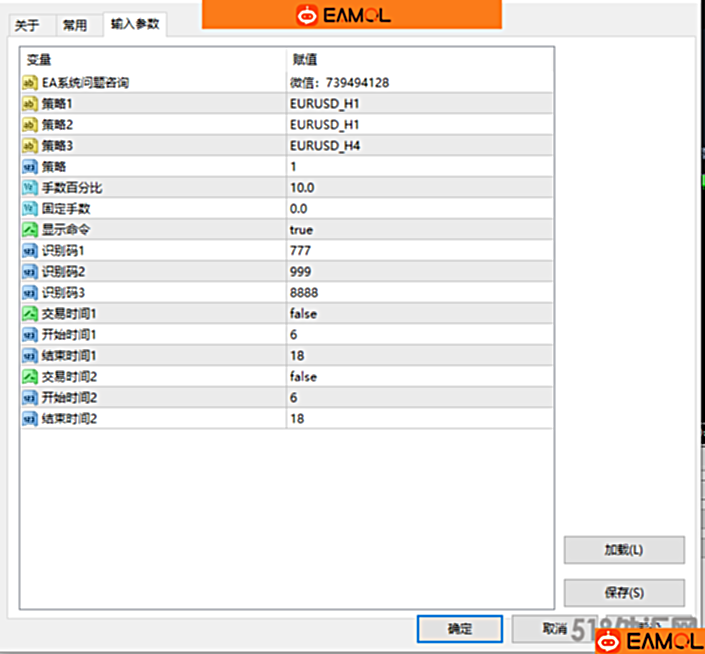The width and height of the screenshot is (705, 654).
Task: Click the string icon beside EA系统问题咨询
Action: click(29, 83)
